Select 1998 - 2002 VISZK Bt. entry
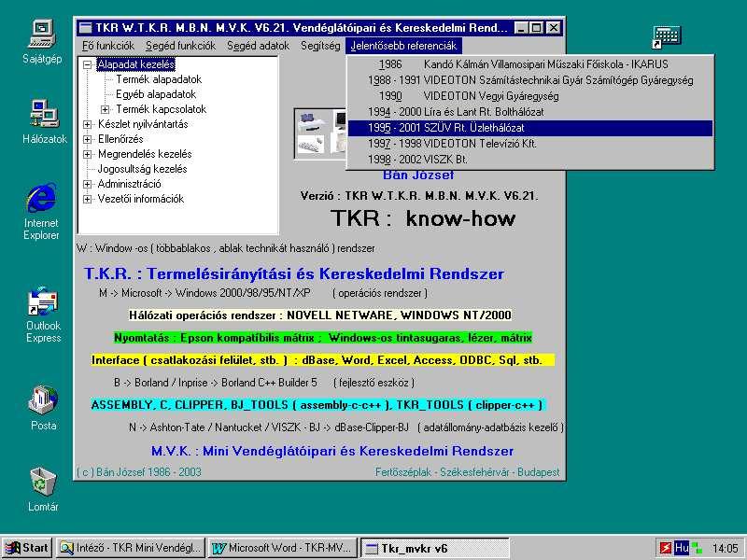Image resolution: width=747 pixels, height=560 pixels. tap(530, 160)
